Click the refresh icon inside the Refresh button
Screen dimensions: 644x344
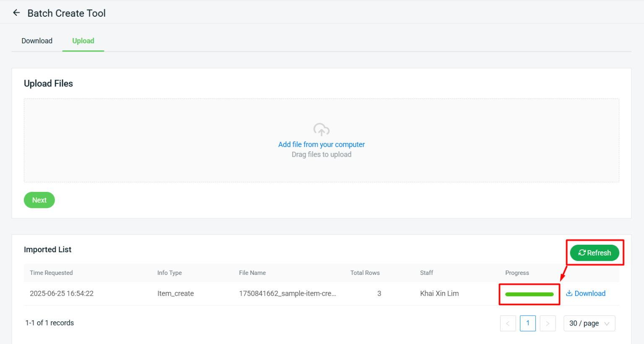pyautogui.click(x=582, y=253)
